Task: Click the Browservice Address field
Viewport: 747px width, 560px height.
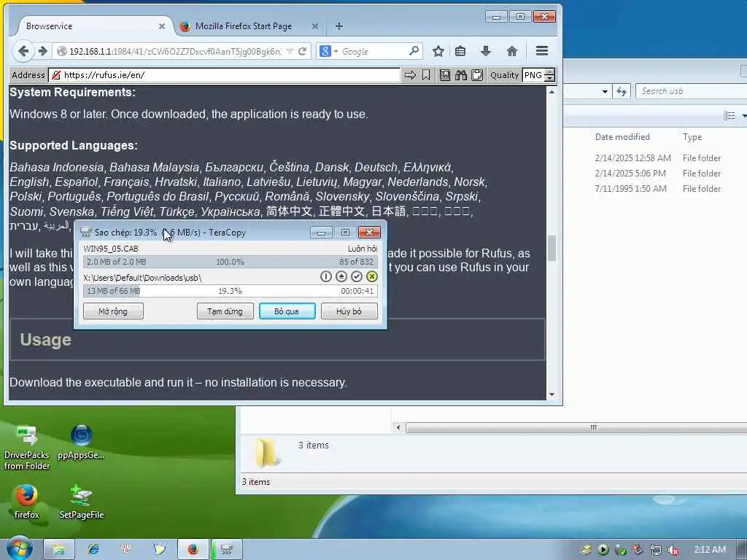Action: 224,75
